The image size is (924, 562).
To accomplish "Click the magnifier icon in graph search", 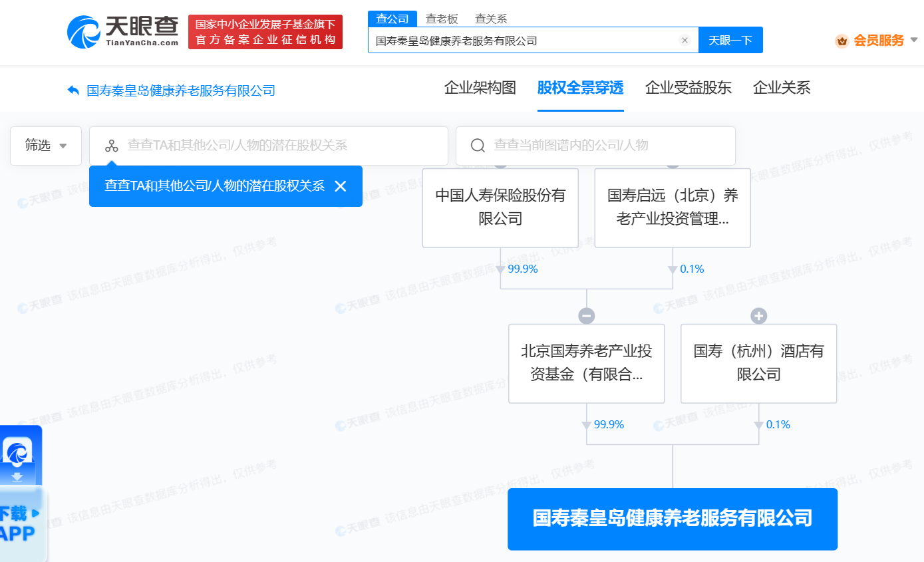I will [477, 146].
